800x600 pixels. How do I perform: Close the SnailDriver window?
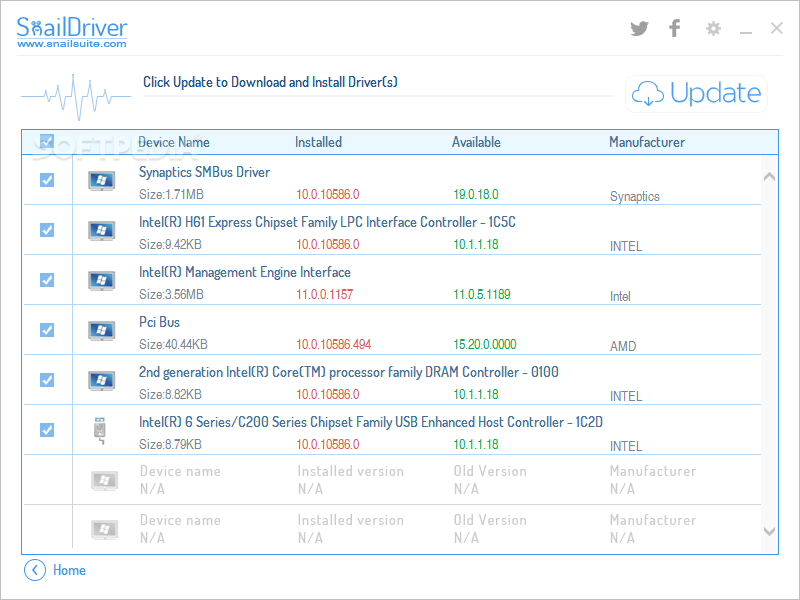click(x=776, y=28)
